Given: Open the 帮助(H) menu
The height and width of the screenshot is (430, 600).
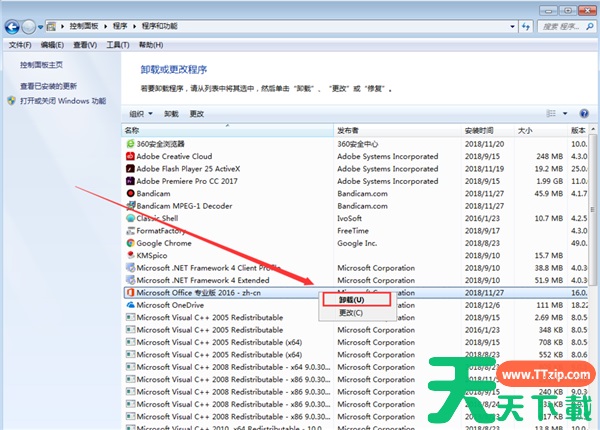Looking at the screenshot, I should (x=151, y=45).
